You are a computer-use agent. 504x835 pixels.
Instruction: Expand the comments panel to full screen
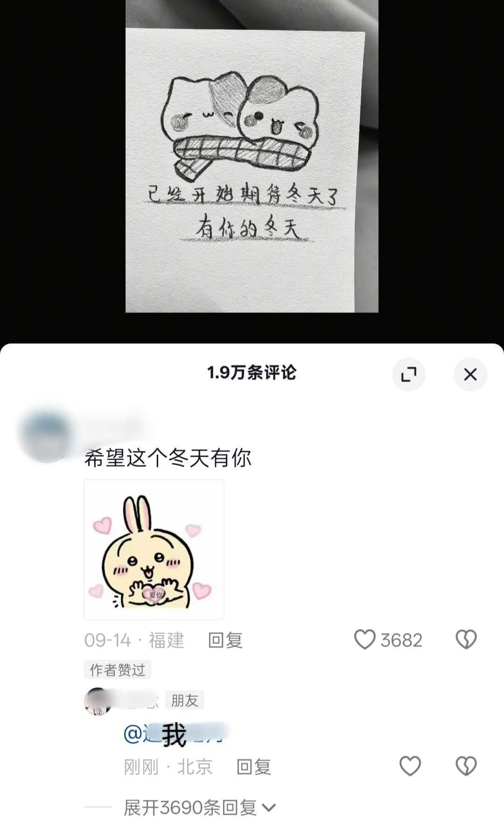(409, 374)
